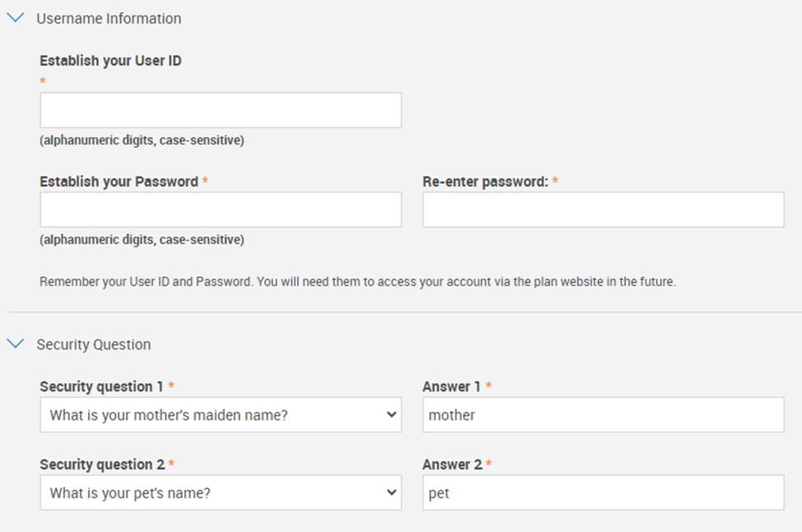Click the Answer 2 field containing pet
Viewport: 802px width, 532px height.
pos(603,493)
